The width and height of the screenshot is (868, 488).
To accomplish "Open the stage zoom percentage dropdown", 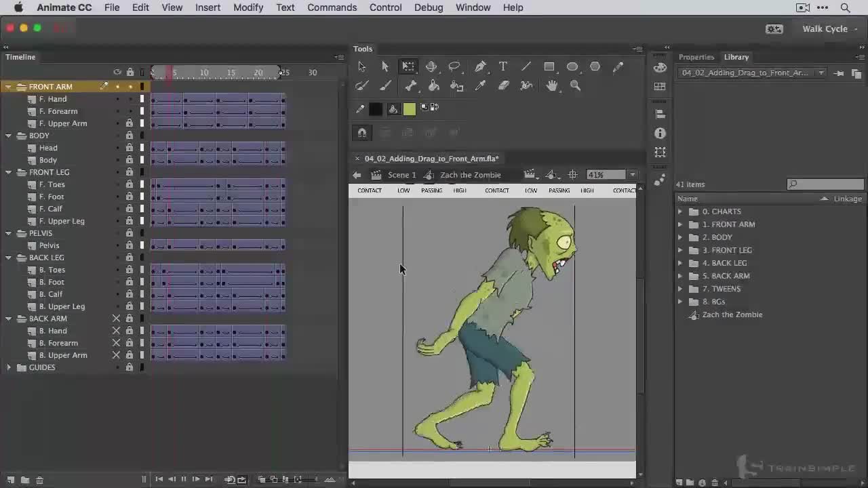I will click(632, 175).
